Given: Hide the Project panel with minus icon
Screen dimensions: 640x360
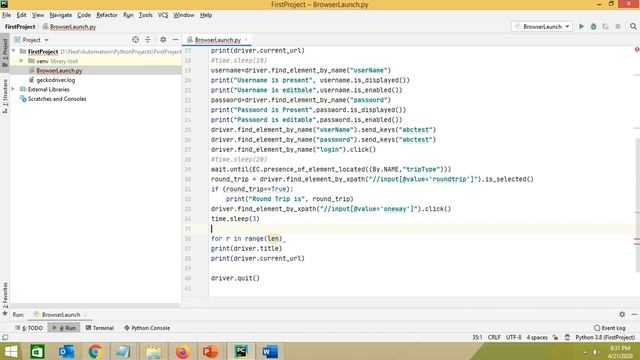Looking at the screenshot, I should point(175,40).
